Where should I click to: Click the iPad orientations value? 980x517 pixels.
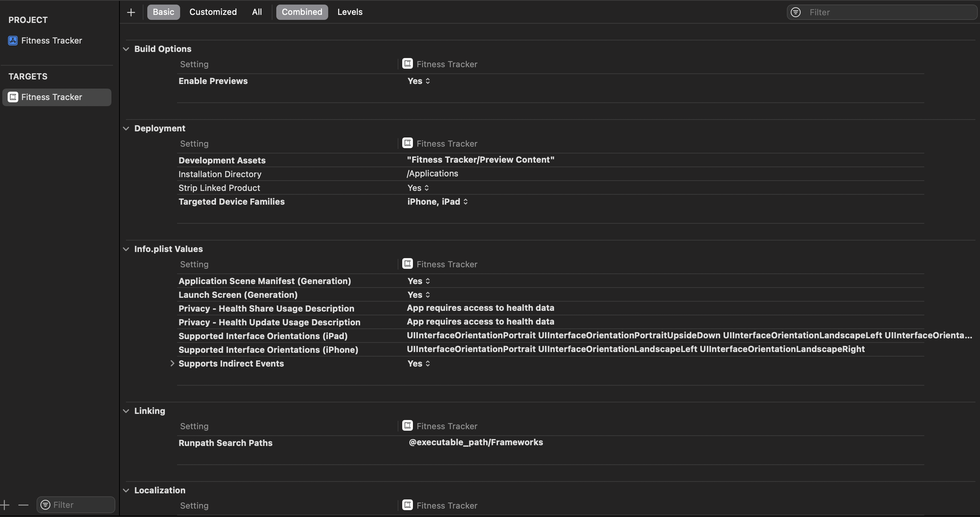[689, 335]
